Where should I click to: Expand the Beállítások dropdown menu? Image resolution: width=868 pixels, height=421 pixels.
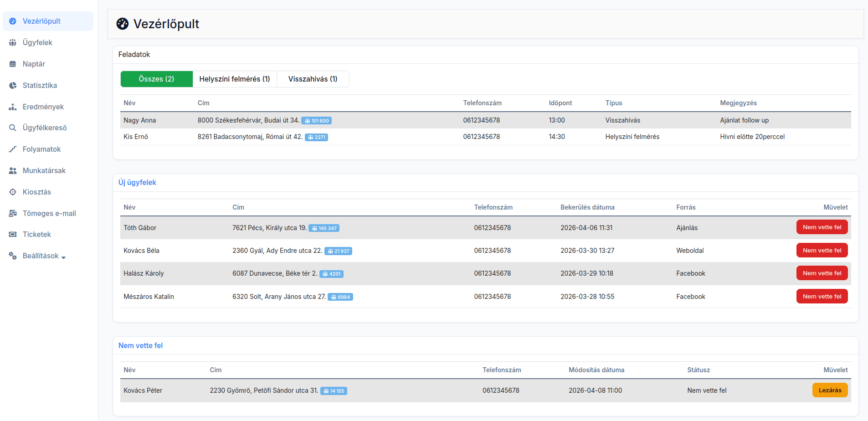pyautogui.click(x=44, y=256)
